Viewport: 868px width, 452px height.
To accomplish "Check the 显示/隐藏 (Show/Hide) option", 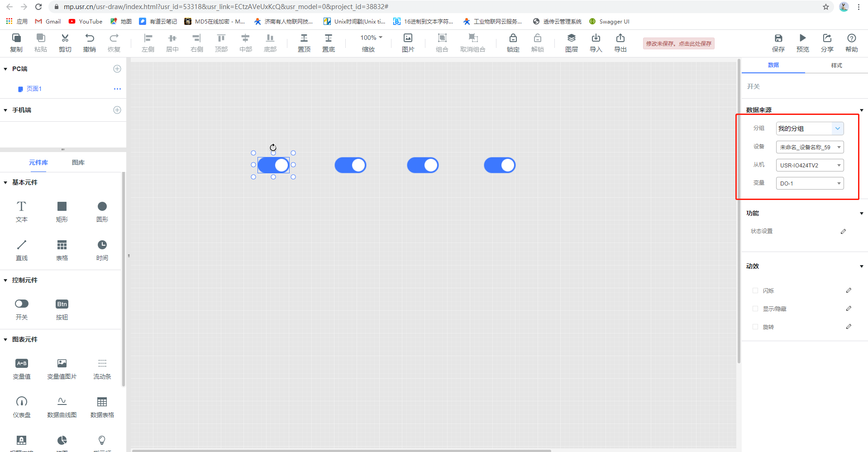I will click(755, 309).
